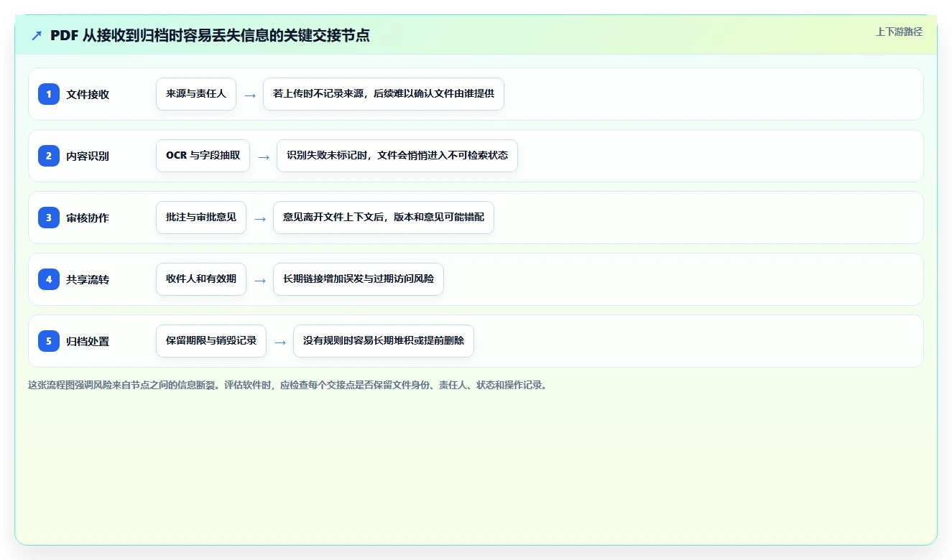Select the step 4 number badge
Screen dimensions: 952x560
[x=49, y=279]
